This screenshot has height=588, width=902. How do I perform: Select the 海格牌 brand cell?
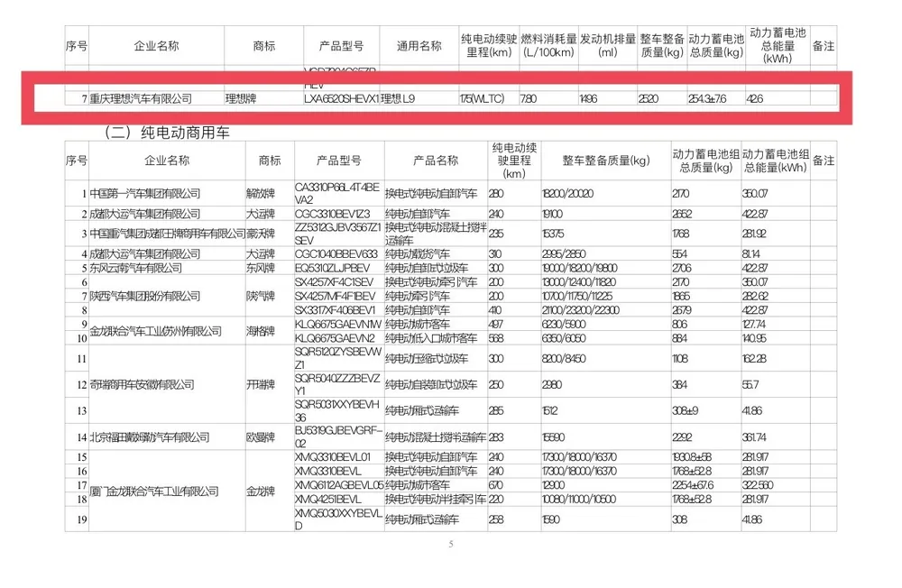tap(261, 331)
